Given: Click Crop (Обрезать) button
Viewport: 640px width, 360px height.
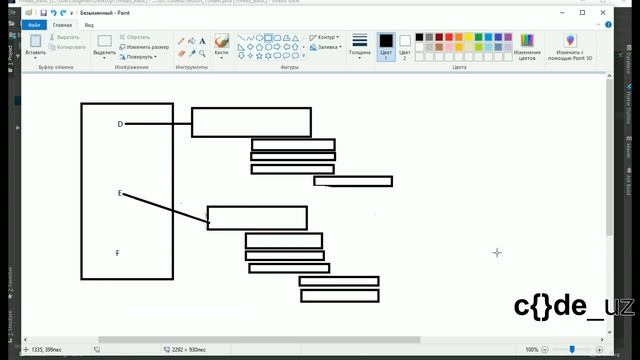Looking at the screenshot, I should [135, 37].
